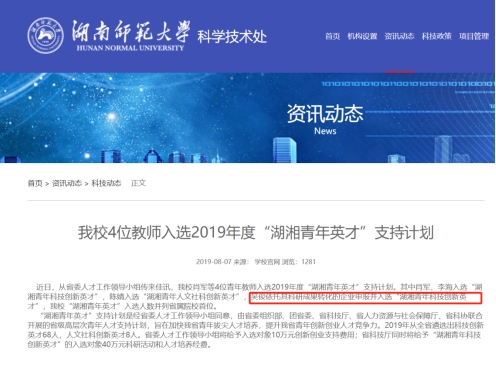This screenshot has width=496, height=382.
Task: Click 科技动态 in the breadcrumb trail
Action: point(106,183)
